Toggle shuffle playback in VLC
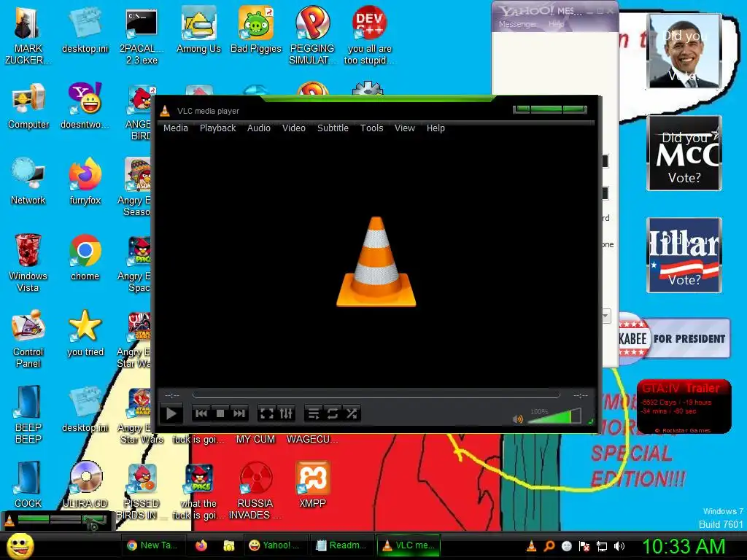Image resolution: width=747 pixels, height=560 pixels. [352, 413]
